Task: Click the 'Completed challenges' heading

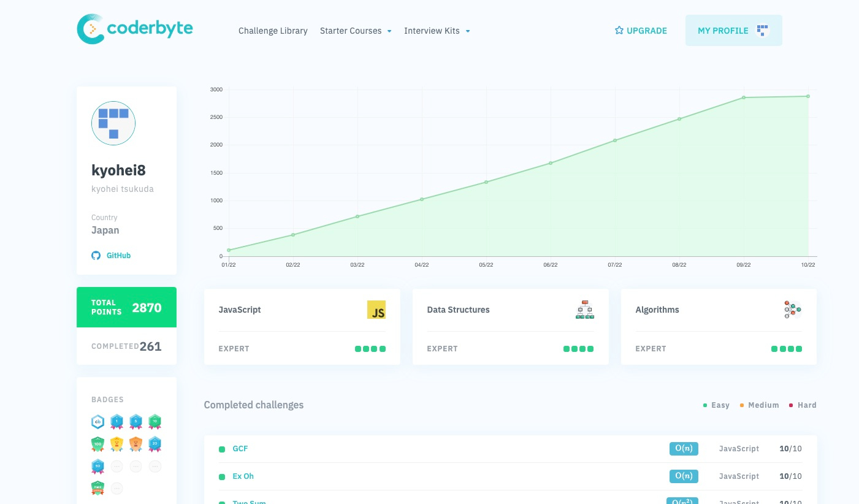Action: (x=254, y=405)
